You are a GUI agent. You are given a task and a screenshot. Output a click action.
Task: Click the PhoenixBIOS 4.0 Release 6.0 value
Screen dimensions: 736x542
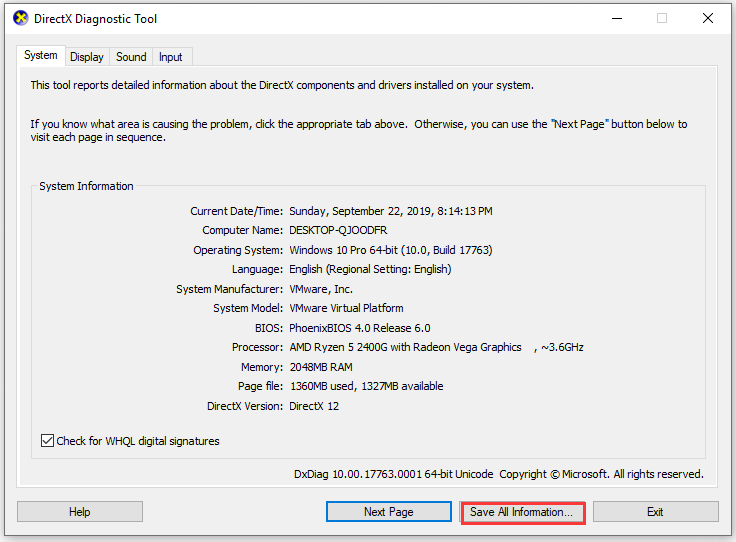click(360, 328)
